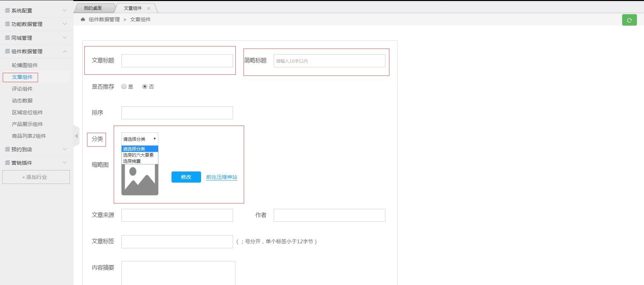Open 区域定位组件 in sidebar

point(27,113)
